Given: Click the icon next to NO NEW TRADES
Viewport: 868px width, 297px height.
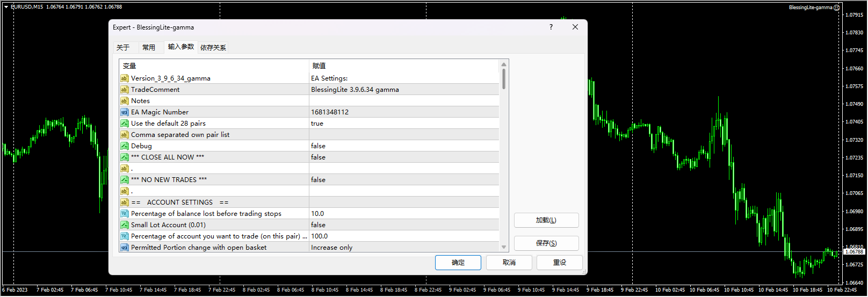Looking at the screenshot, I should click(124, 180).
